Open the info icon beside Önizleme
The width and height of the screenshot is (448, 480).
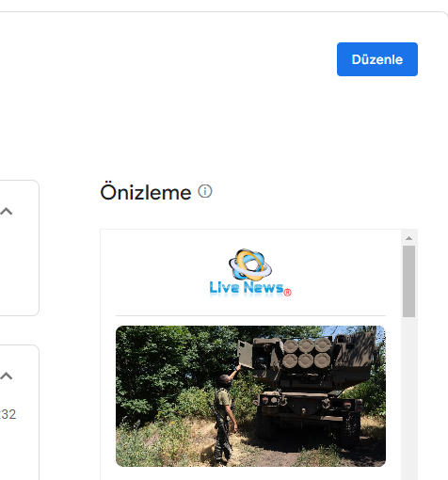[x=205, y=191]
